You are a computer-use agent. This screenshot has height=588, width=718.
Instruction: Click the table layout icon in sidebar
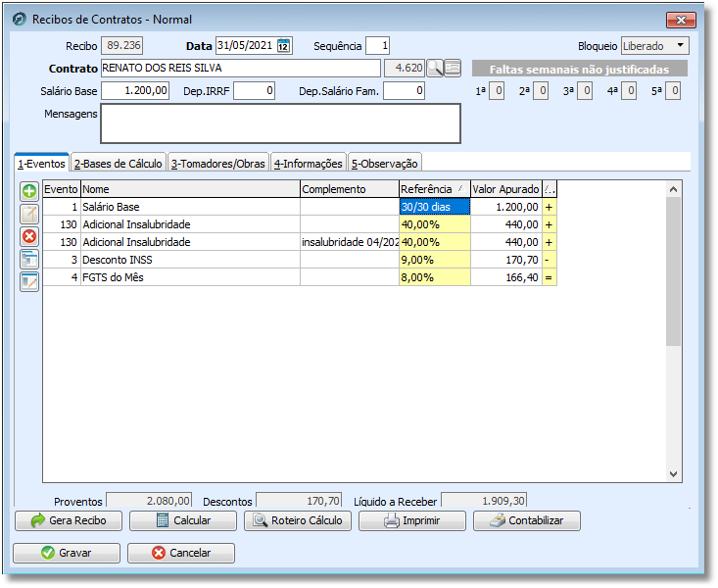[29, 260]
